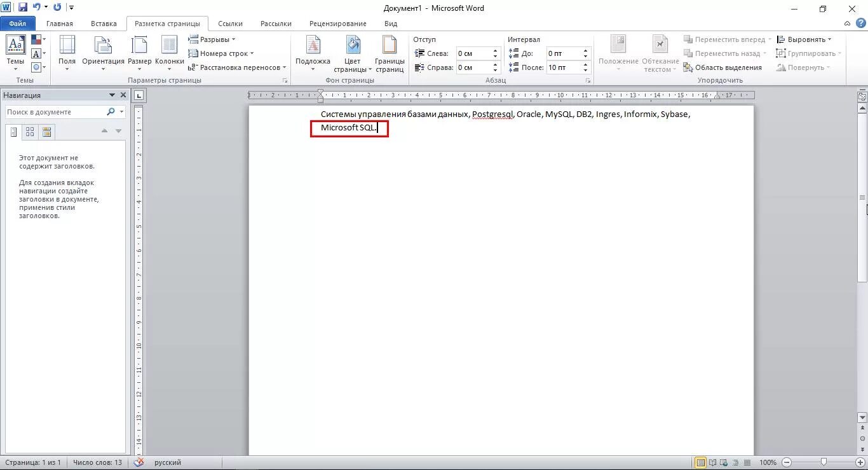Viewport: 868px width, 470px height.
Task: Click the page count Страница: 1 из 1
Action: tap(32, 462)
